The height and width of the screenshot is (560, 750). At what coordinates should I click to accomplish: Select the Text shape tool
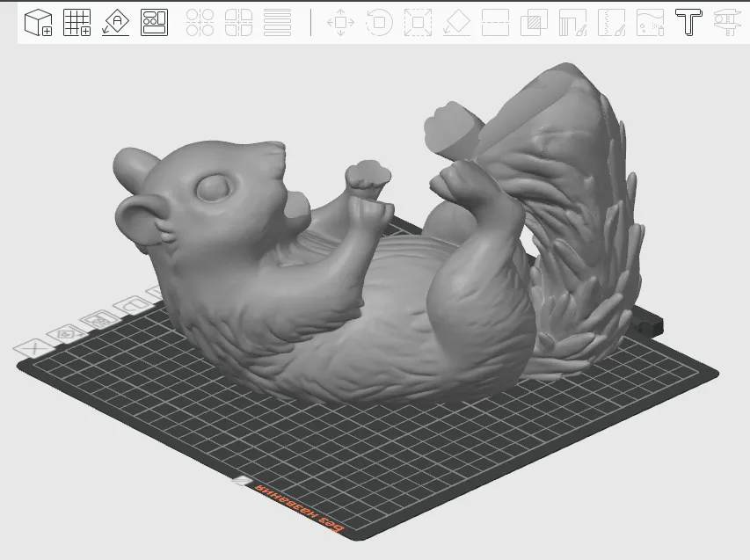click(x=688, y=23)
